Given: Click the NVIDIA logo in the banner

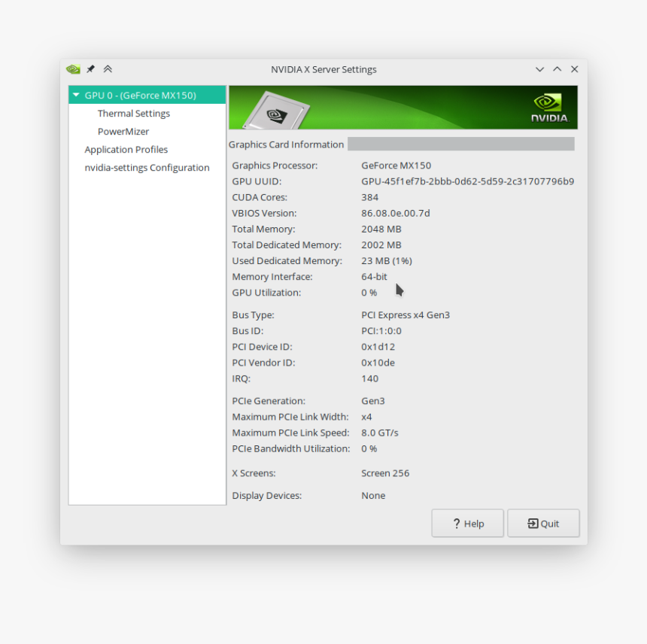Looking at the screenshot, I should click(550, 108).
